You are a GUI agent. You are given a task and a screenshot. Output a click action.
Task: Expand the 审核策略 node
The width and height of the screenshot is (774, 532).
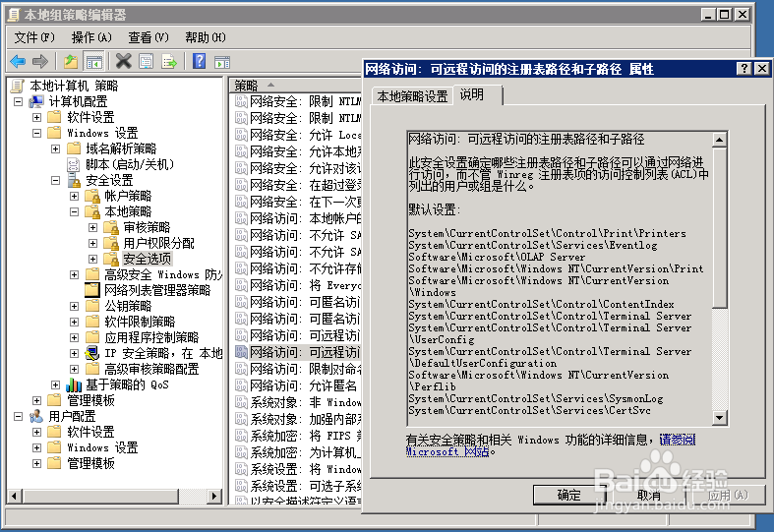coord(93,227)
